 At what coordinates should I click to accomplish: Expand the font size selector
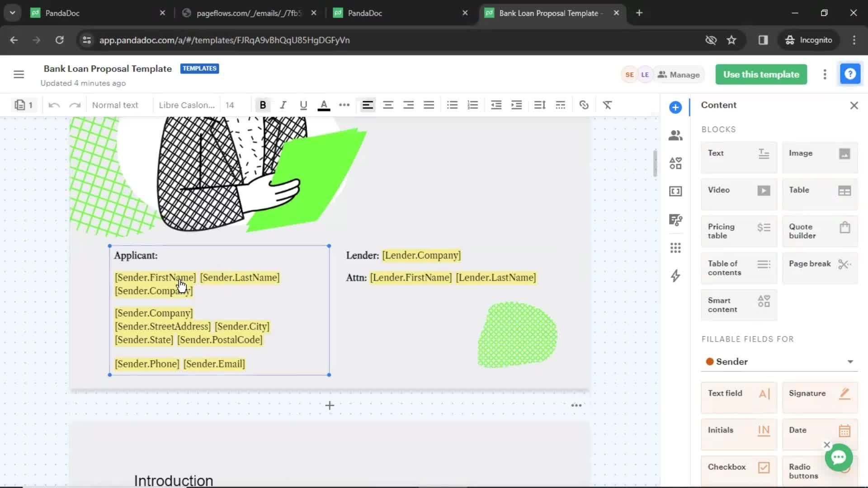[x=230, y=105]
